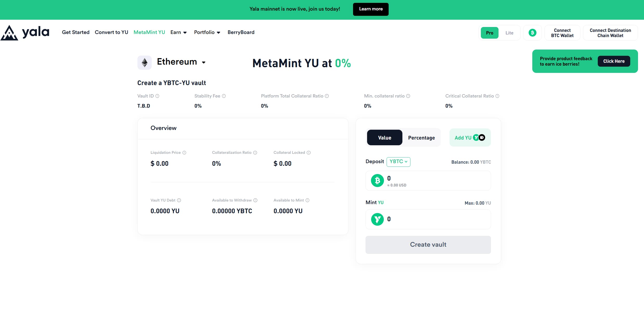The height and width of the screenshot is (318, 644).
Task: Click info icon beside Stability Fee
Action: (224, 96)
